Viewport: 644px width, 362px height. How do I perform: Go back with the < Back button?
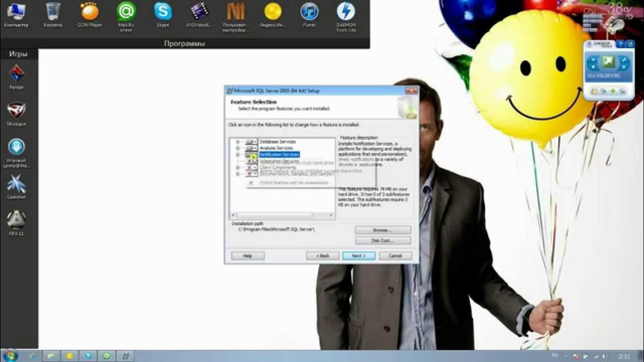tap(323, 256)
